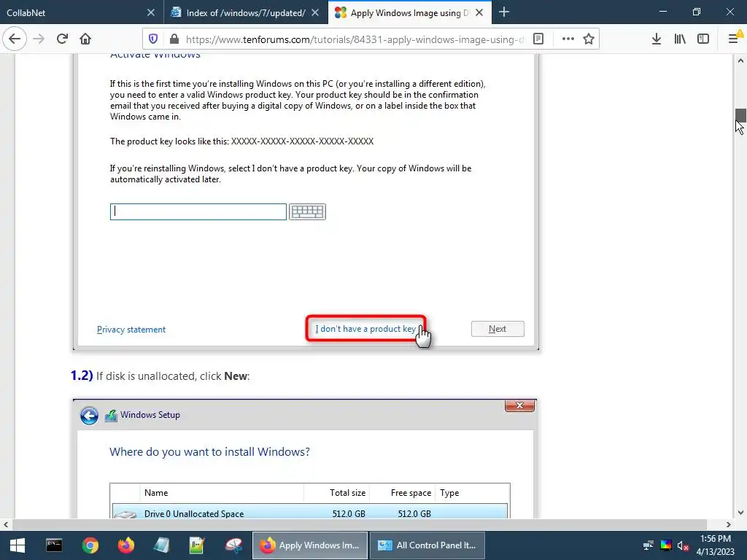Click the Privacy statement link

(x=131, y=330)
